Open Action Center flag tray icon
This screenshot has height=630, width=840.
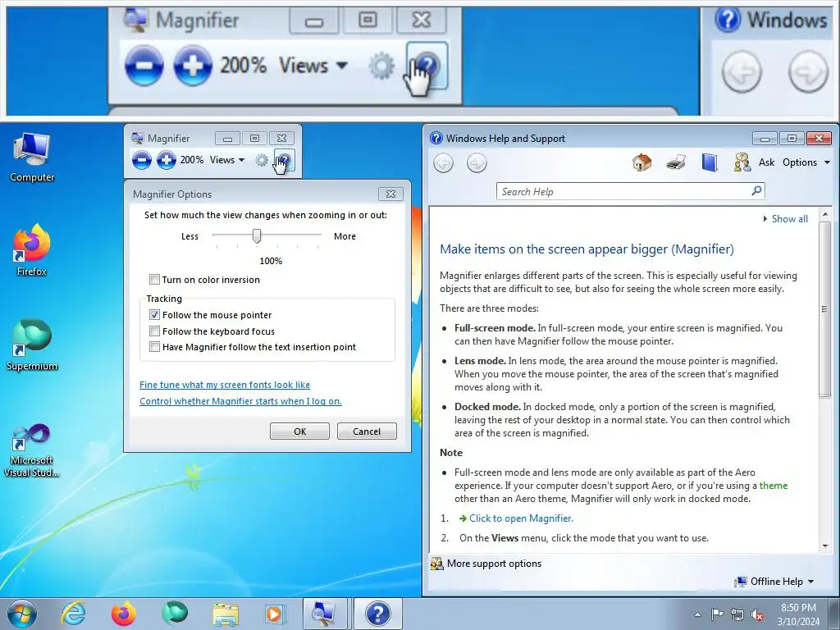coord(717,614)
